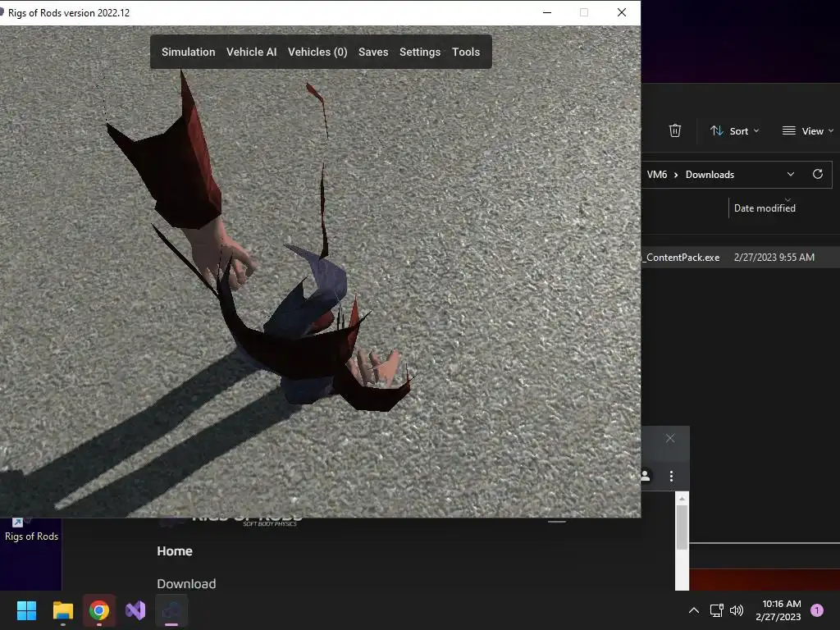Minimize the Rigs of Rods window
Image resolution: width=840 pixels, height=630 pixels.
pyautogui.click(x=547, y=12)
